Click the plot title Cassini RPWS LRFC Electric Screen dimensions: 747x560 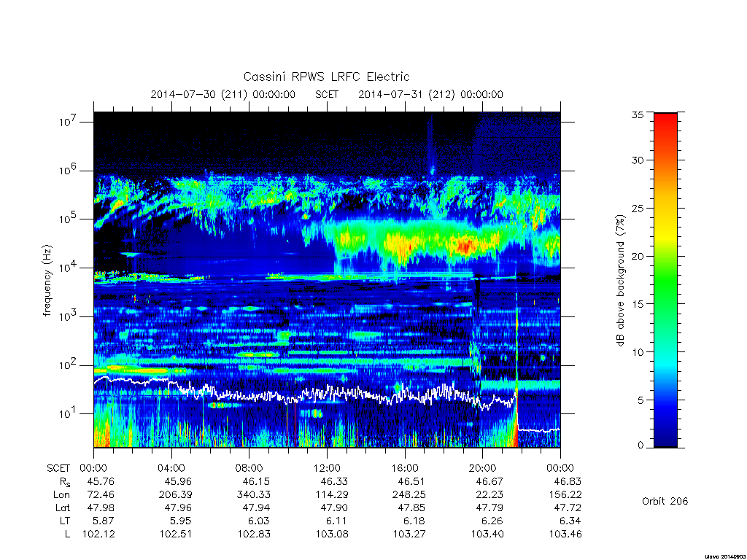326,77
